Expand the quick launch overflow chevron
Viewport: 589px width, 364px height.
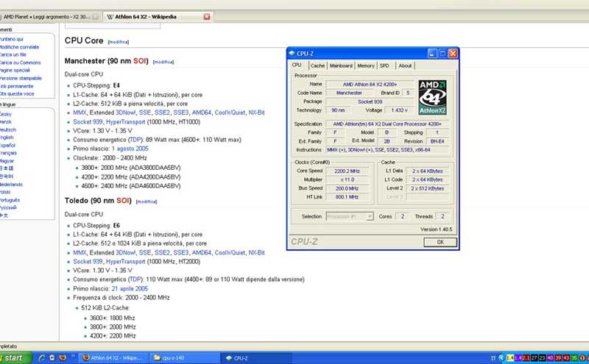click(x=73, y=355)
